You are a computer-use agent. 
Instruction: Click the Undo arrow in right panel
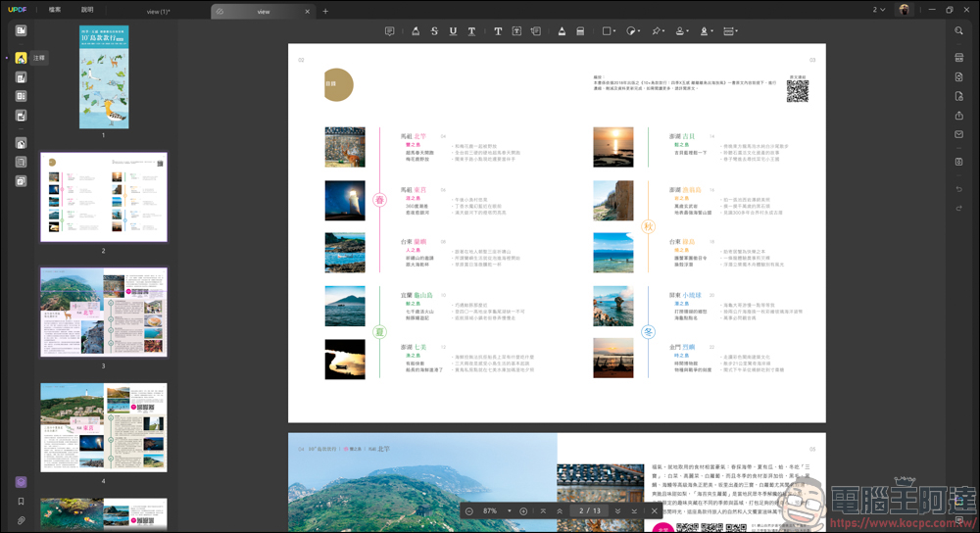point(958,189)
